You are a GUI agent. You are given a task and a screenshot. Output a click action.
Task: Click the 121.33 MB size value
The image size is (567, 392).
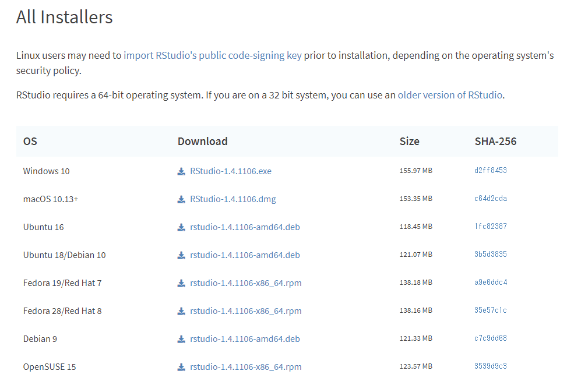click(416, 338)
